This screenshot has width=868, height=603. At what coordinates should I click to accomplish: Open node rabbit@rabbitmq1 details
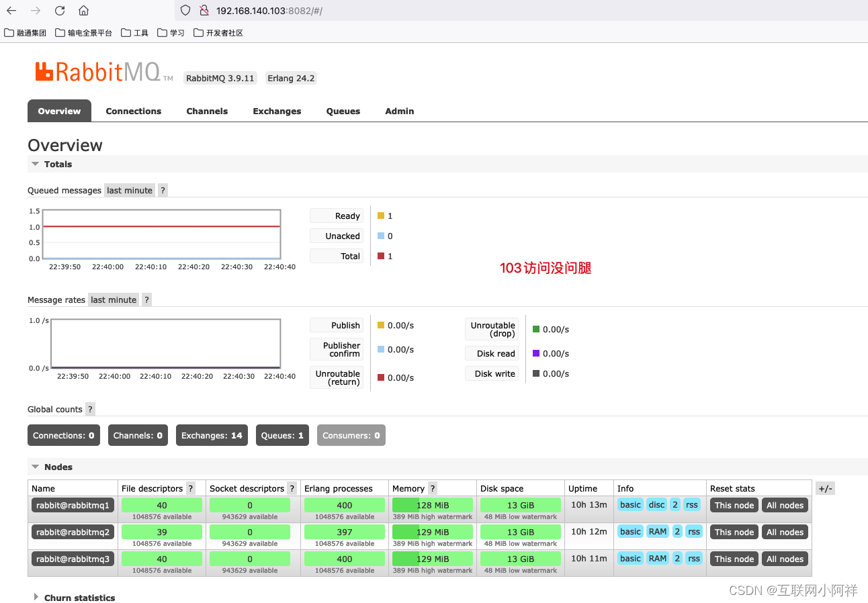point(73,506)
